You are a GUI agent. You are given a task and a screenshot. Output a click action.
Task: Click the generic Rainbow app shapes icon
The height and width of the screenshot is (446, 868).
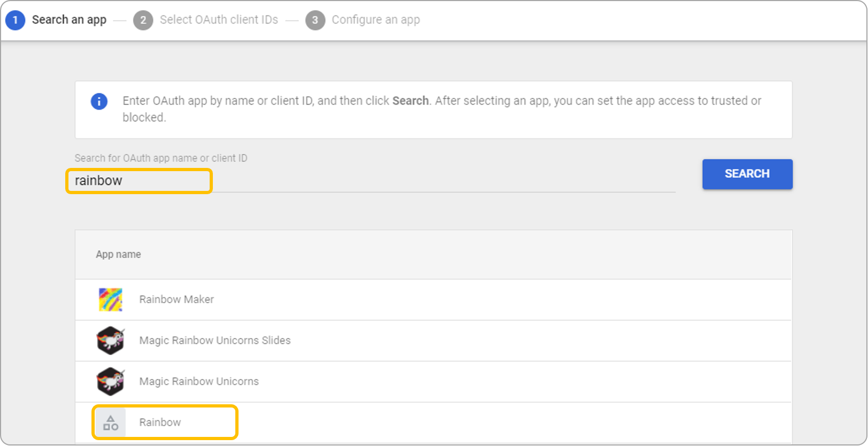[111, 422]
